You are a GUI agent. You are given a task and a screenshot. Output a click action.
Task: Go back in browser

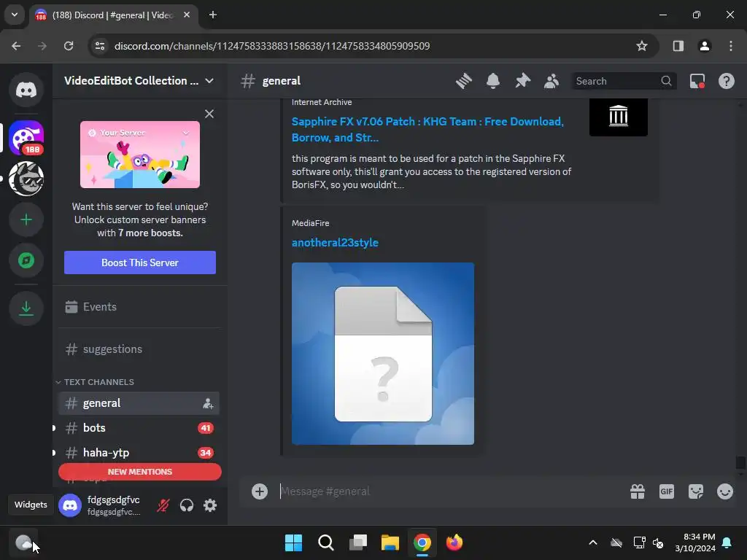[x=16, y=46]
